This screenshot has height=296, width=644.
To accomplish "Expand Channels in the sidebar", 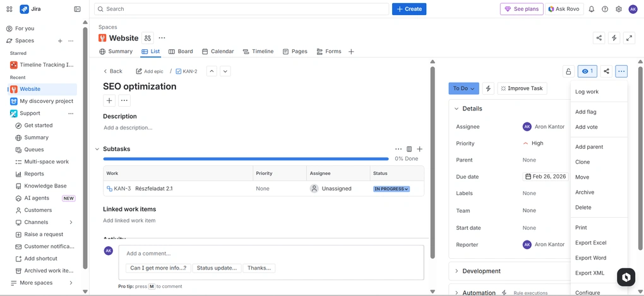I will 71,222.
